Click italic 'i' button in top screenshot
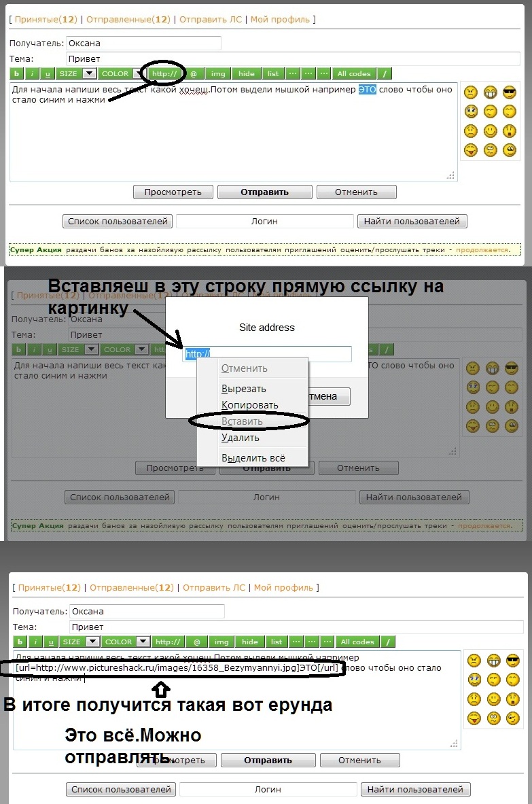 pyautogui.click(x=33, y=74)
